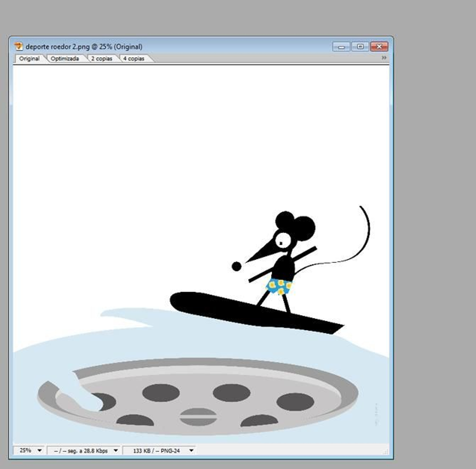476x469 pixels.
Task: Click the resize grip in the window corner
Action: point(385,452)
